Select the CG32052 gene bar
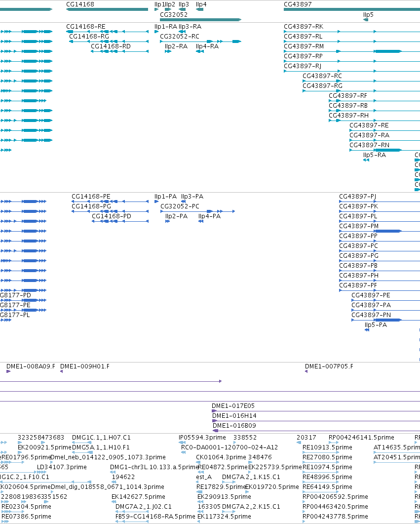This screenshot has height=524, width=420. tap(201, 20)
